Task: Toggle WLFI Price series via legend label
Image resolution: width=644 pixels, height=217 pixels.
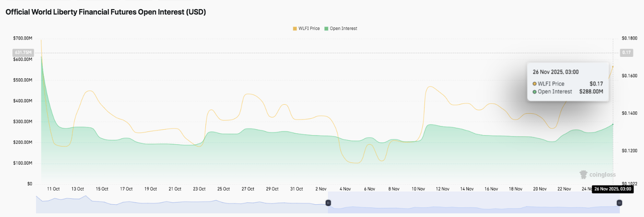Action: [309, 29]
